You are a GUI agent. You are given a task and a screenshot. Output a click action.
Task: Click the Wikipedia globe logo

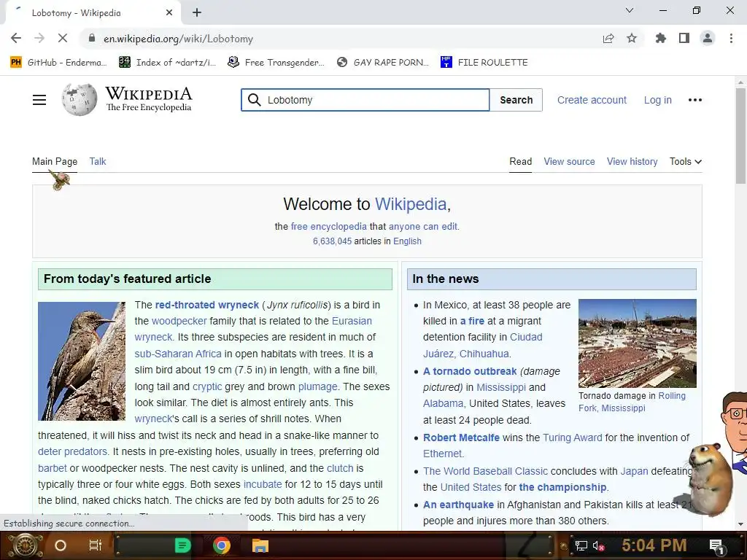(x=79, y=99)
